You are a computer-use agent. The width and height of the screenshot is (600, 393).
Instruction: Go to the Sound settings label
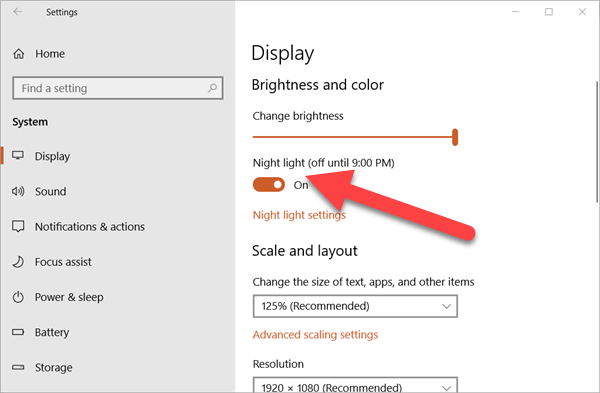click(x=51, y=191)
